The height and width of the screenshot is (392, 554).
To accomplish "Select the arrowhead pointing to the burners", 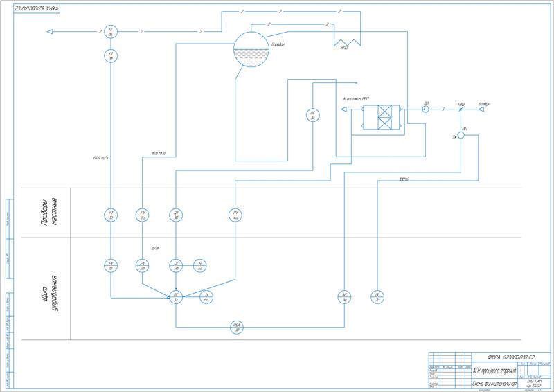I will click(x=343, y=109).
